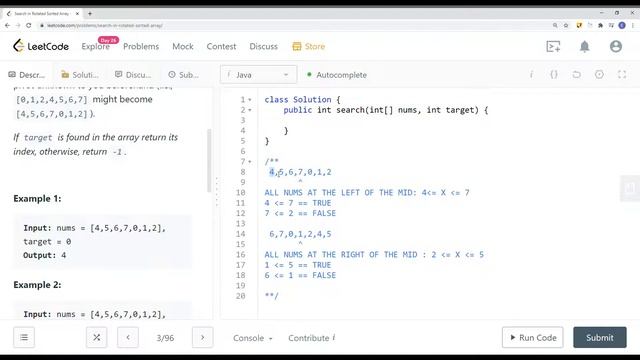The image size is (640, 360).
Task: Click the 'Output: 4' text
Action: [x=44, y=255]
